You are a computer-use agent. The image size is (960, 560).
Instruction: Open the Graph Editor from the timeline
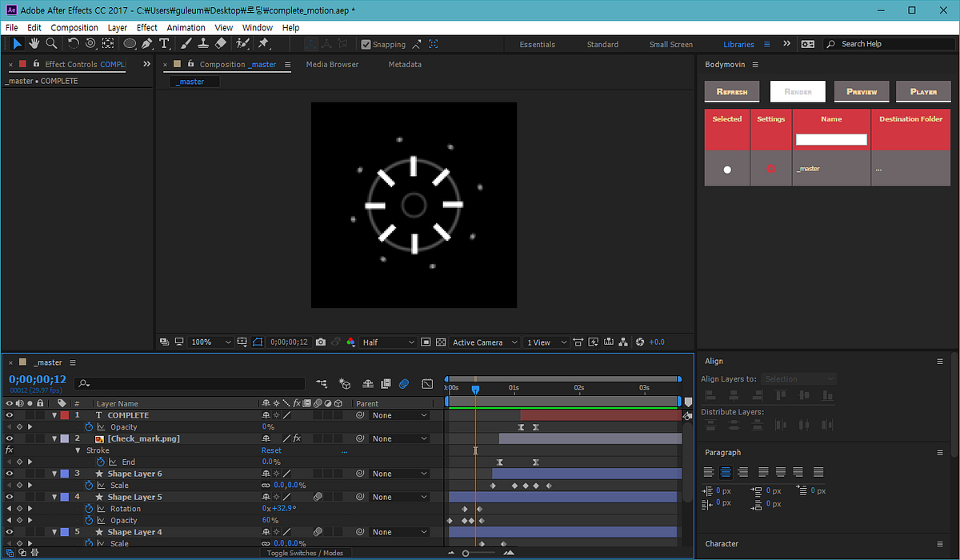coord(427,384)
